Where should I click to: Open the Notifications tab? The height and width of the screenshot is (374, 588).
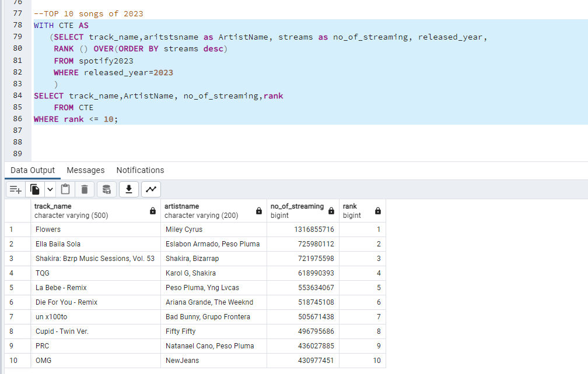point(140,170)
